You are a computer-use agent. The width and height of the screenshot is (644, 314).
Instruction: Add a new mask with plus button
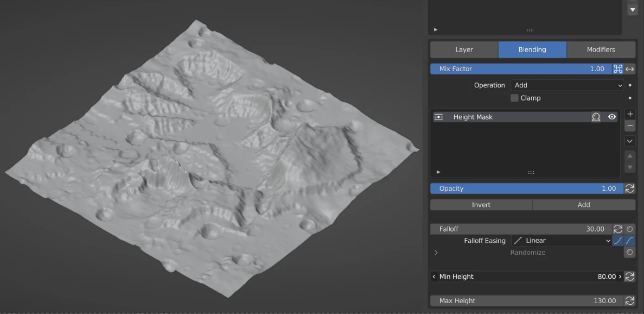click(630, 114)
